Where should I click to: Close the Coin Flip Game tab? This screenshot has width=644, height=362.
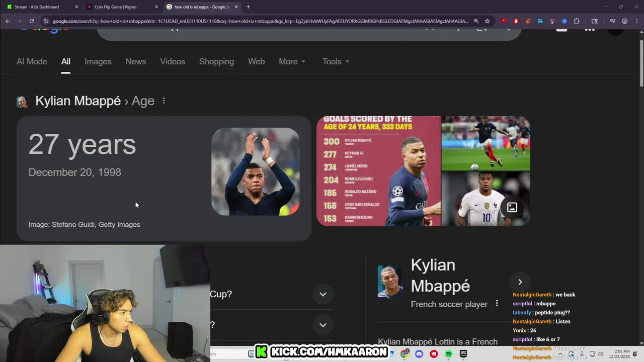(156, 7)
